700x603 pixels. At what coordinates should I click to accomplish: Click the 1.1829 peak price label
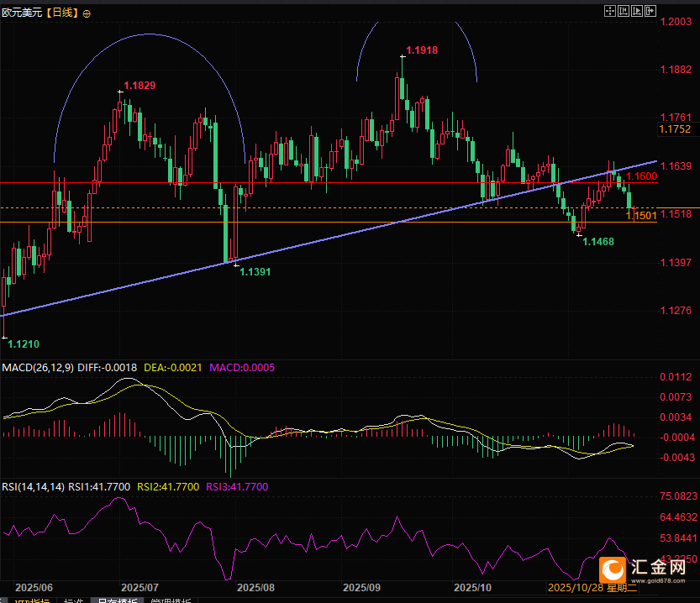[139, 86]
